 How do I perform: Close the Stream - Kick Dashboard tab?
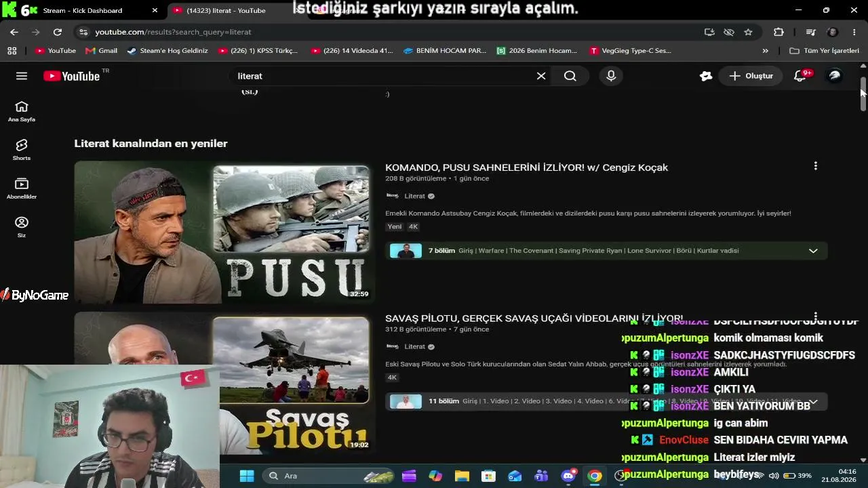(155, 11)
